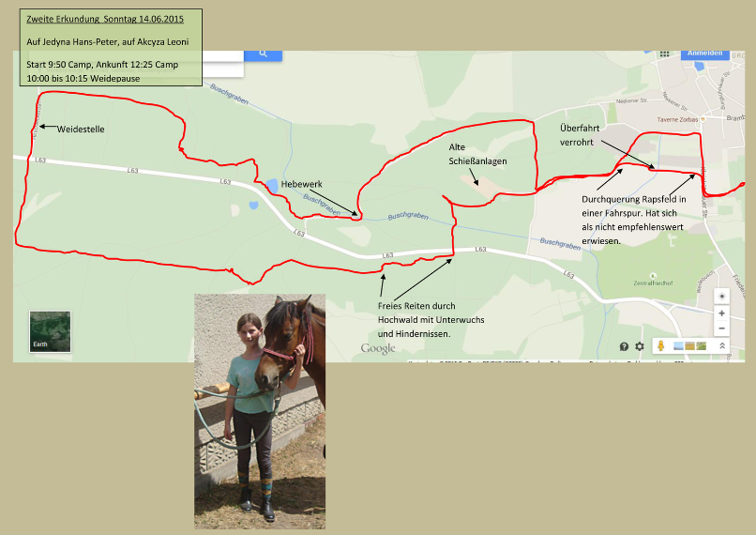
Task: Open the map help question-mark icon
Action: pos(624,346)
